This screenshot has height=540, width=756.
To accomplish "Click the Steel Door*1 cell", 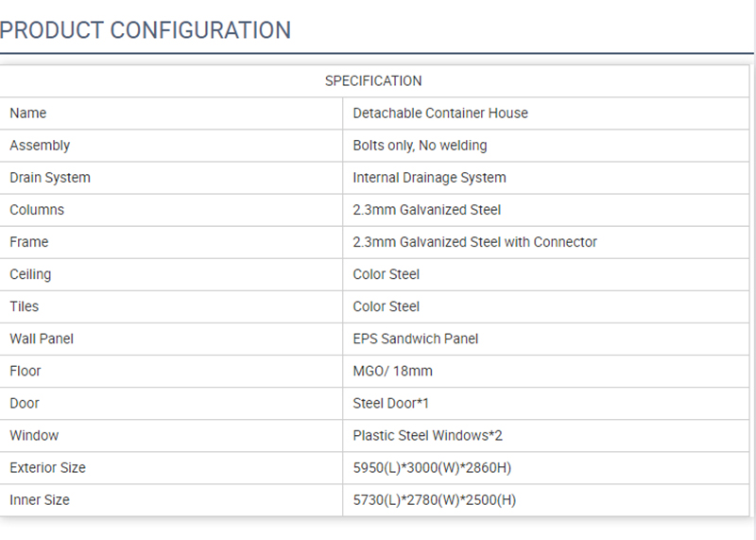I will pos(391,403).
